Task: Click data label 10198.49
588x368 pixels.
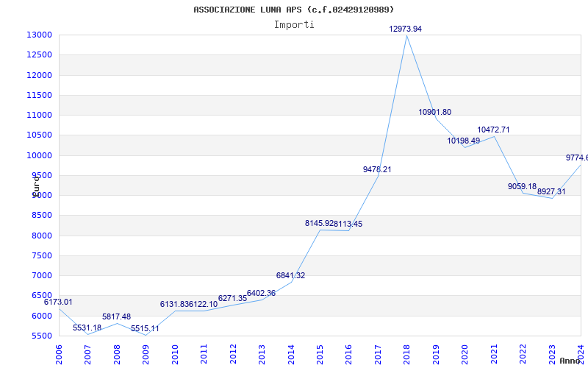Action: point(464,141)
